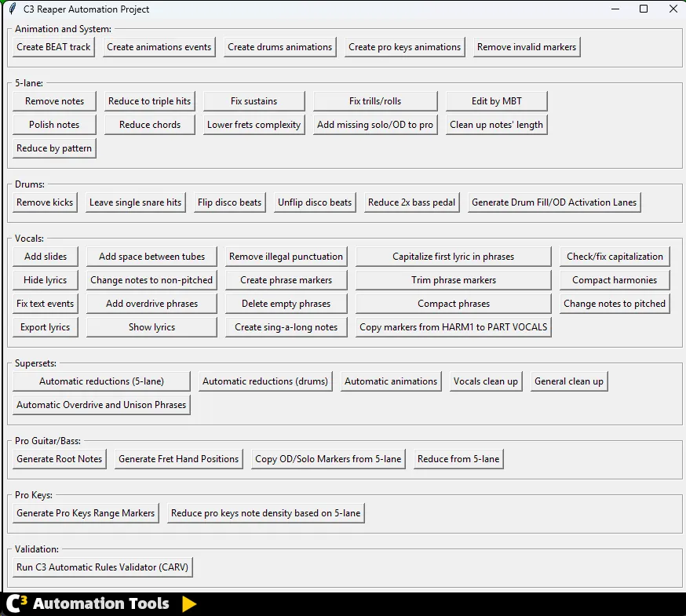Run Automatic animations superset
The height and width of the screenshot is (616, 686).
coord(391,381)
